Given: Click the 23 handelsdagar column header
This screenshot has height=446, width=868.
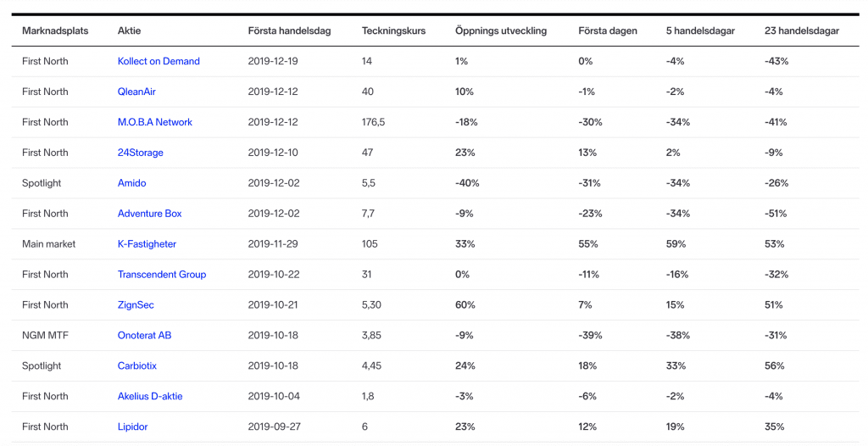Looking at the screenshot, I should [802, 31].
